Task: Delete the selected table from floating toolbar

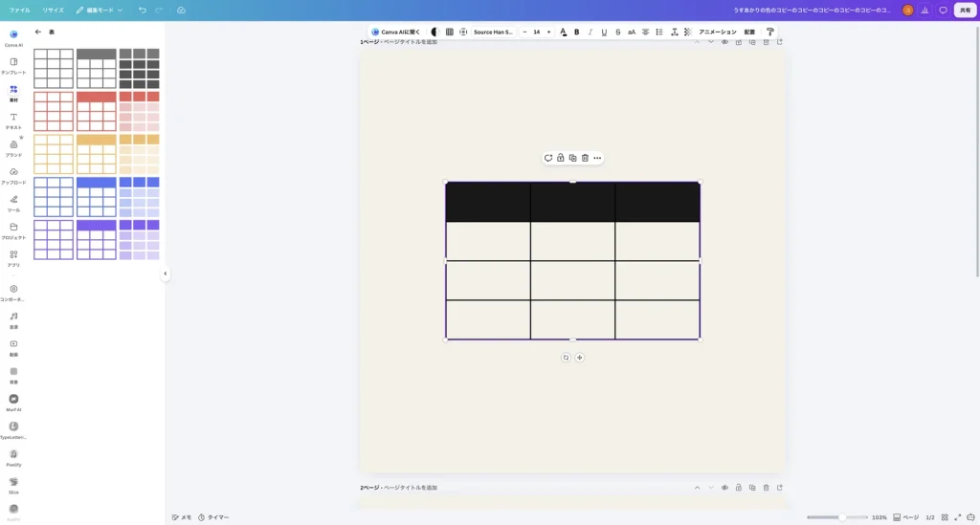Action: click(x=585, y=158)
